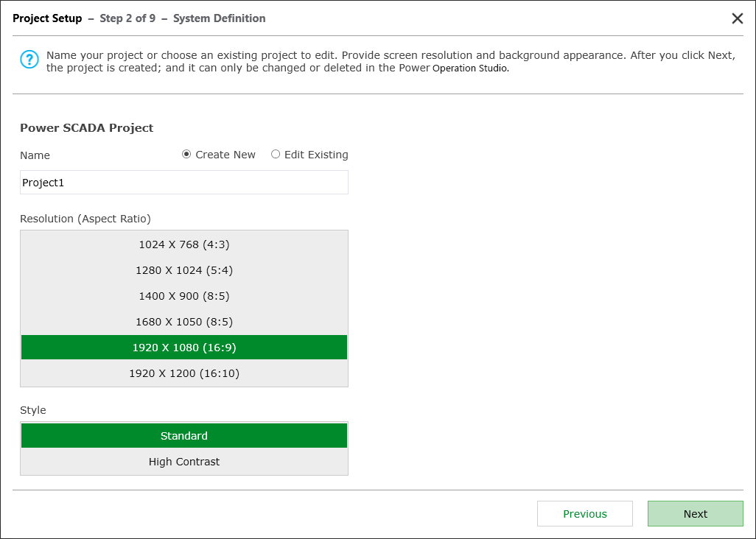Select the Create New radio button
This screenshot has width=756, height=539.
pos(187,155)
